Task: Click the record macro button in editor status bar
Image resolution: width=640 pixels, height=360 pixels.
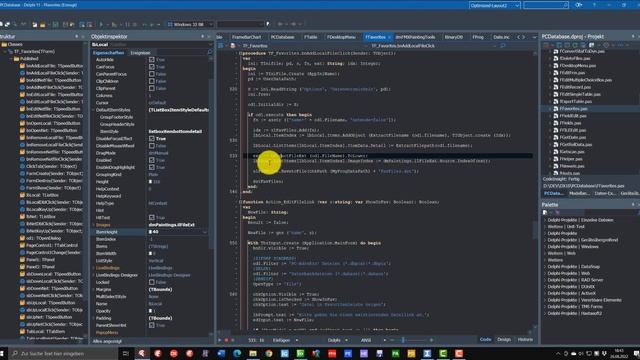Action: (227, 340)
